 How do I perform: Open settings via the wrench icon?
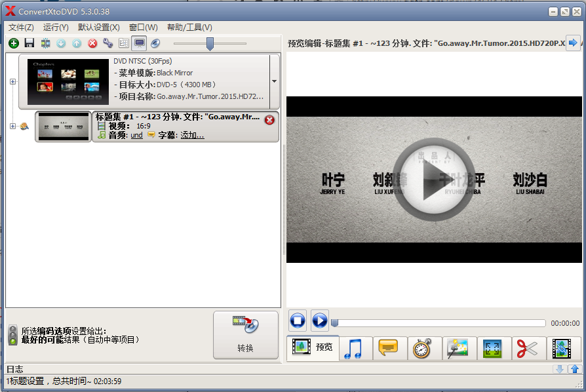(x=108, y=43)
